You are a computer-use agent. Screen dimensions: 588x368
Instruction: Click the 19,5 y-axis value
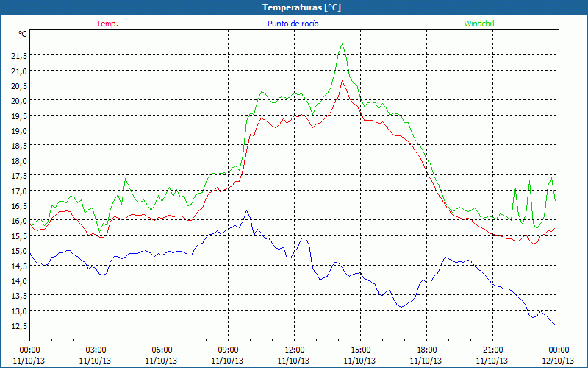pos(19,116)
